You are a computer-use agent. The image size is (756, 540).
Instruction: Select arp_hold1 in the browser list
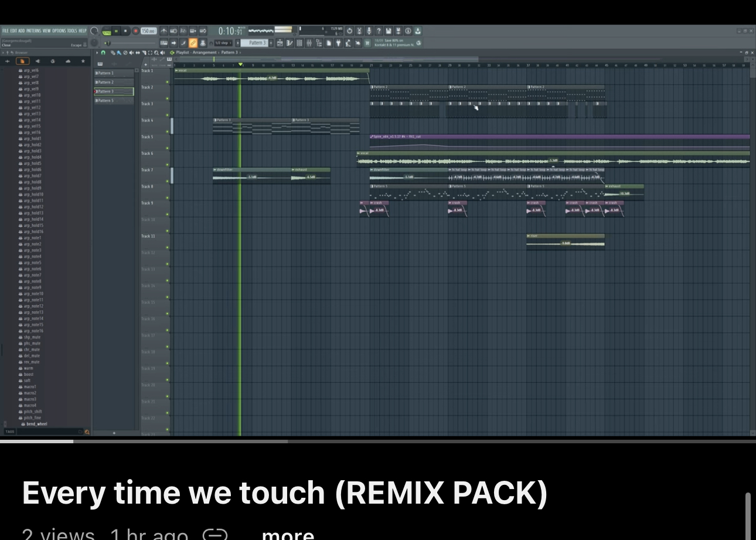tap(32, 139)
